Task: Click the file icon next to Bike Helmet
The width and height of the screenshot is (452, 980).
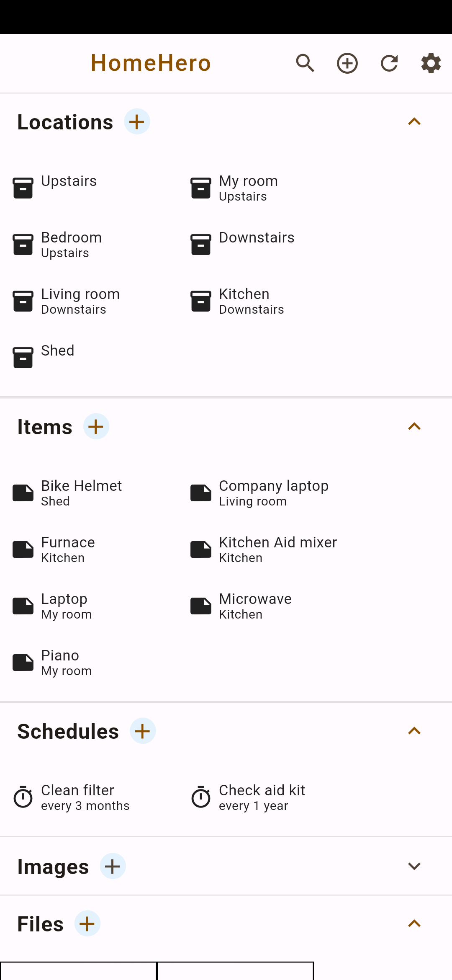Action: [x=23, y=493]
